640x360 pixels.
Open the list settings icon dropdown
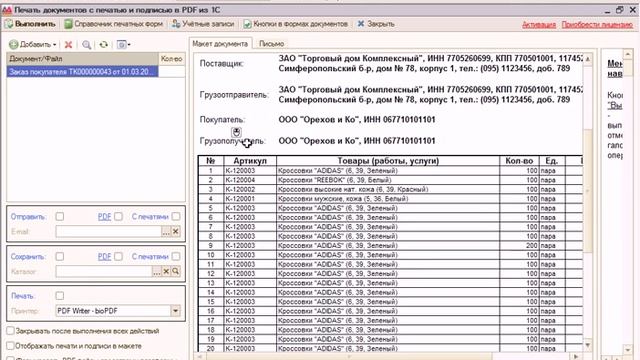(123, 44)
